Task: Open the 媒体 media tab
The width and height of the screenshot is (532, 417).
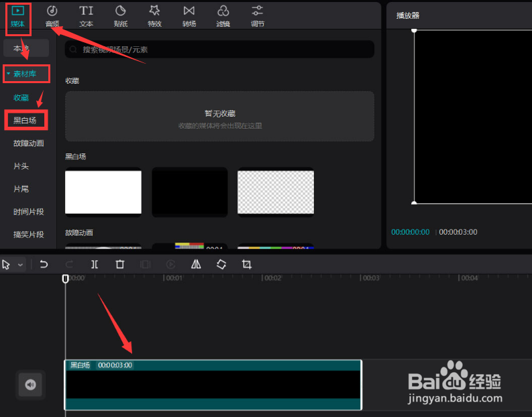Action: coord(17,16)
